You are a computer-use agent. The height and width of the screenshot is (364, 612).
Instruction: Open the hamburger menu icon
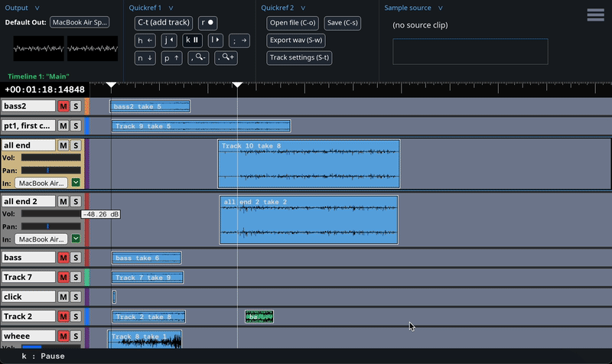point(596,15)
